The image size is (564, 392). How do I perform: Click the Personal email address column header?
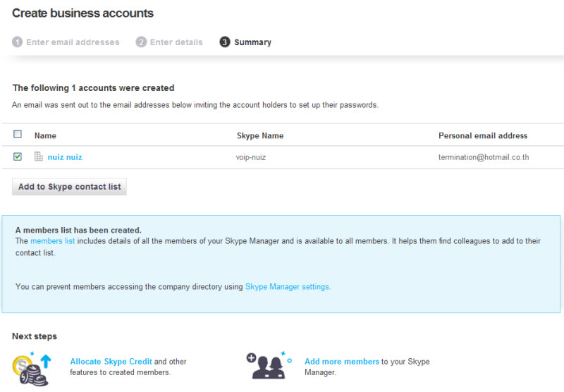point(483,135)
